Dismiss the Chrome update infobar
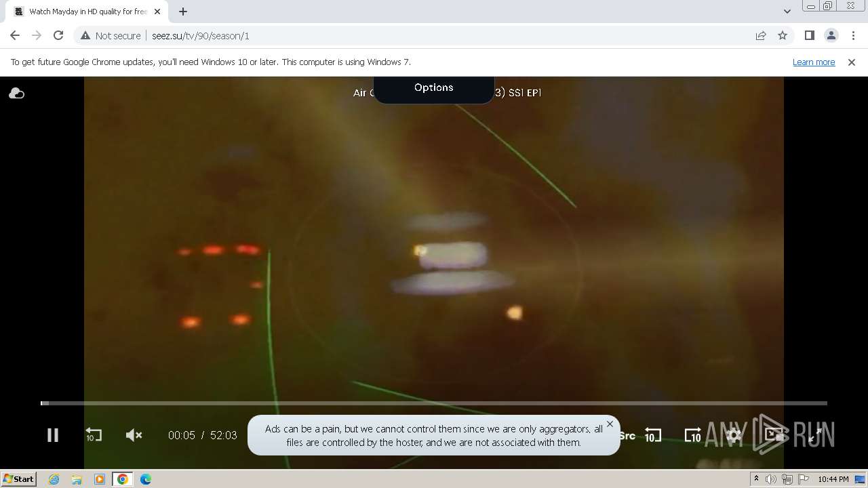 [x=852, y=62]
